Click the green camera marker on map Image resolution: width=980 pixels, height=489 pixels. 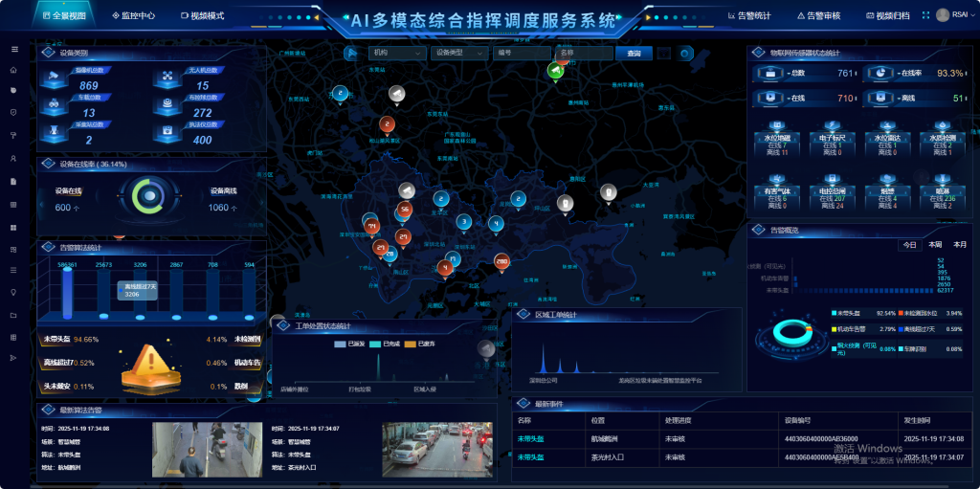[556, 71]
